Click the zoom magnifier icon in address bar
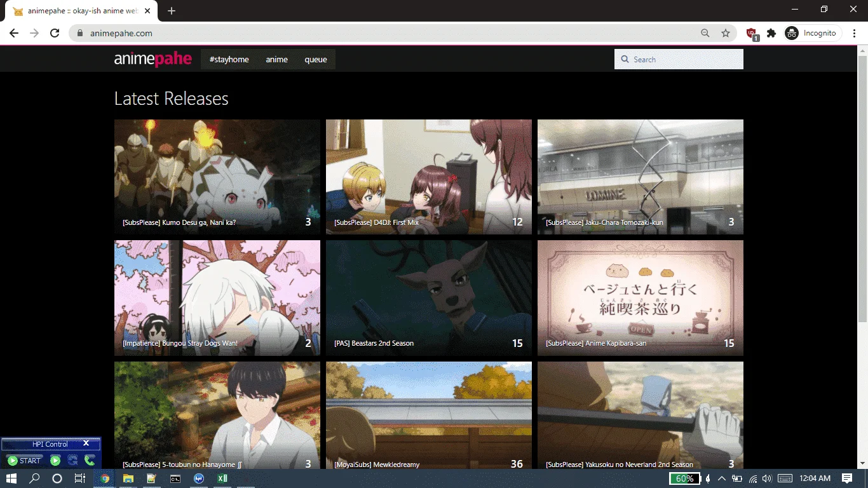The image size is (868, 488). tap(705, 33)
